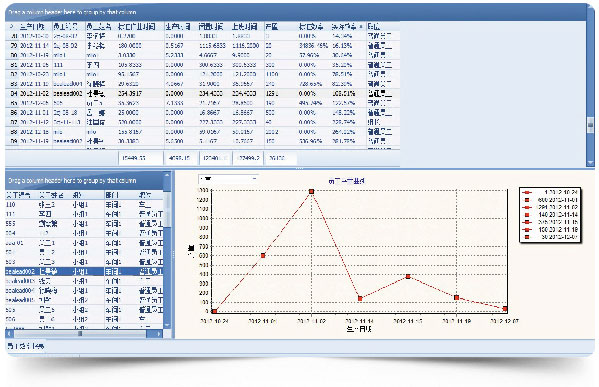
Task: Click the status tab at the bottom left
Action: (26, 346)
